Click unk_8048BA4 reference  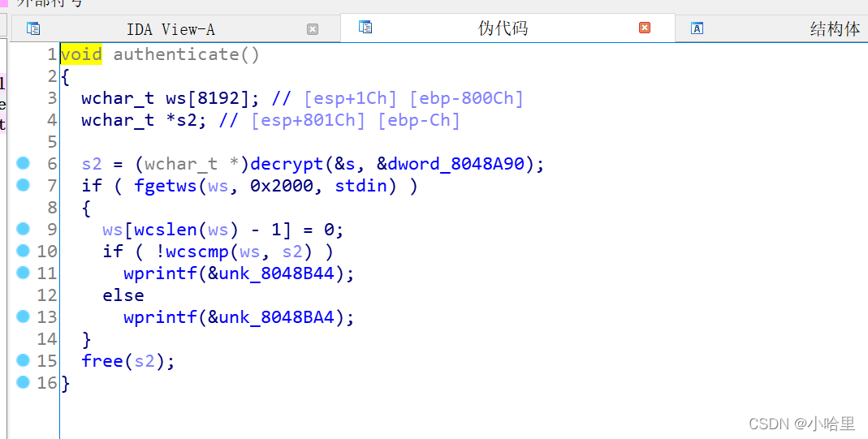[x=276, y=316]
